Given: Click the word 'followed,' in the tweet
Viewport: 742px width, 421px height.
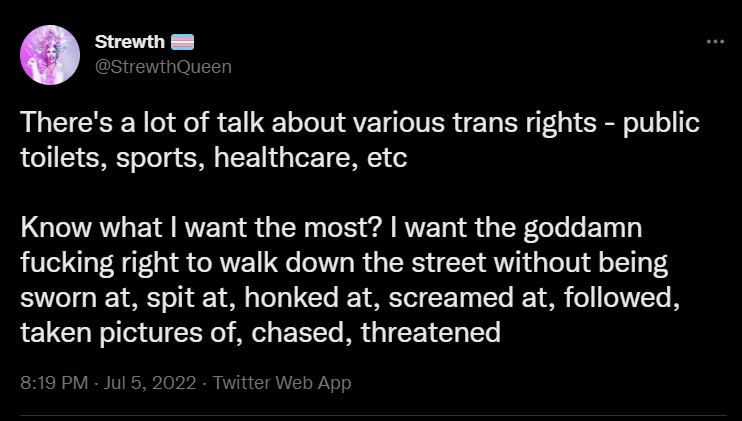Looking at the screenshot, I should [x=622, y=298].
